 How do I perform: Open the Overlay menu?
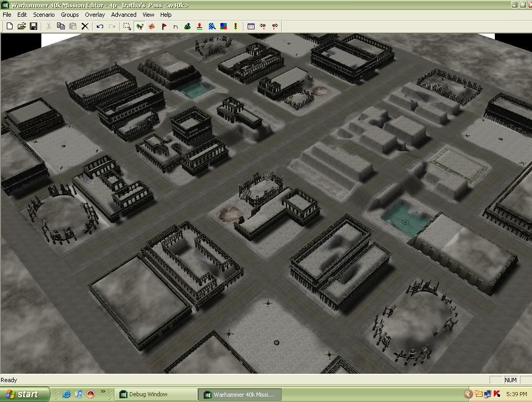point(95,15)
